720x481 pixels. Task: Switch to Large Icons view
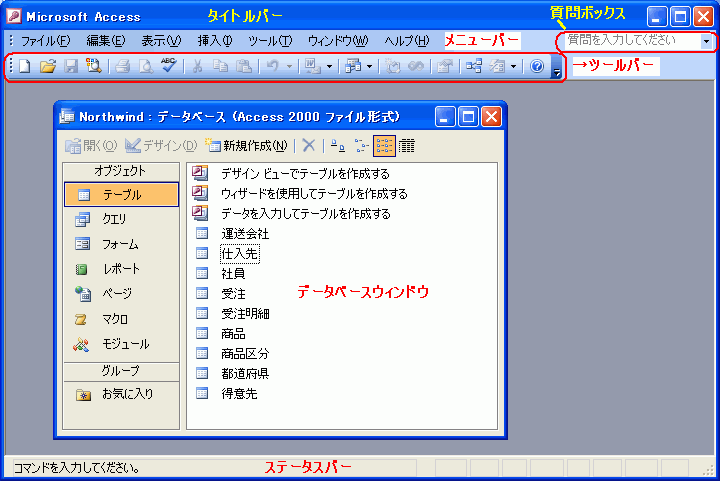click(338, 146)
